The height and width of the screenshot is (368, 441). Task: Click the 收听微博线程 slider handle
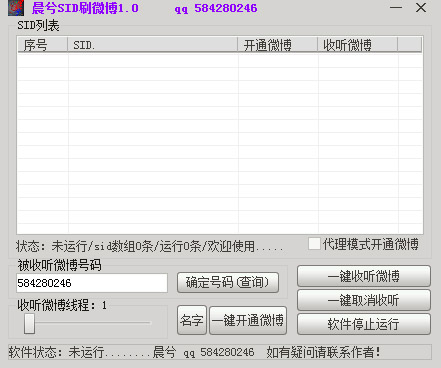(x=29, y=323)
